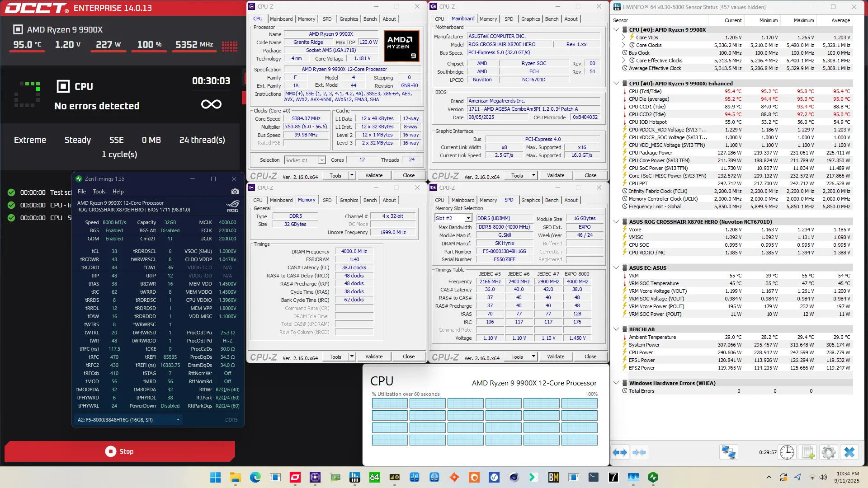The width and height of the screenshot is (868, 488).
Task: Start HWiNFO sensor logging to file
Action: 808,452
